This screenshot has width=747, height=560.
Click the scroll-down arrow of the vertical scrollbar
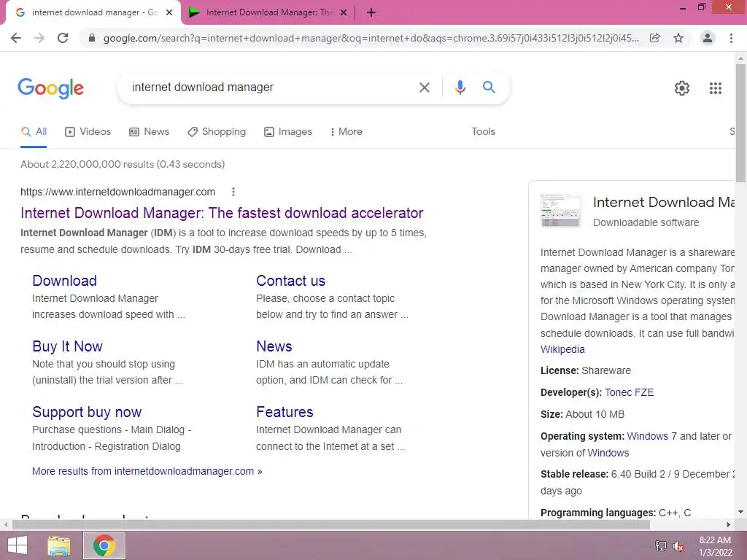pyautogui.click(x=740, y=513)
